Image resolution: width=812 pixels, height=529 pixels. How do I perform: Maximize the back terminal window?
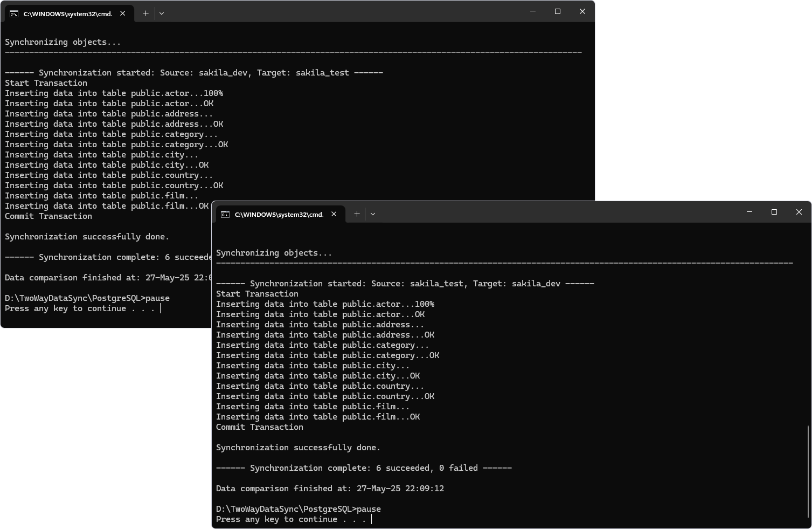[557, 11]
